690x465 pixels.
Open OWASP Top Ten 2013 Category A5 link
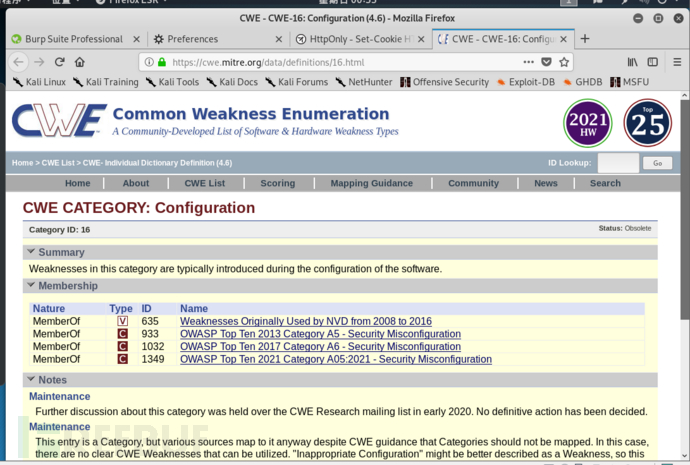[320, 334]
